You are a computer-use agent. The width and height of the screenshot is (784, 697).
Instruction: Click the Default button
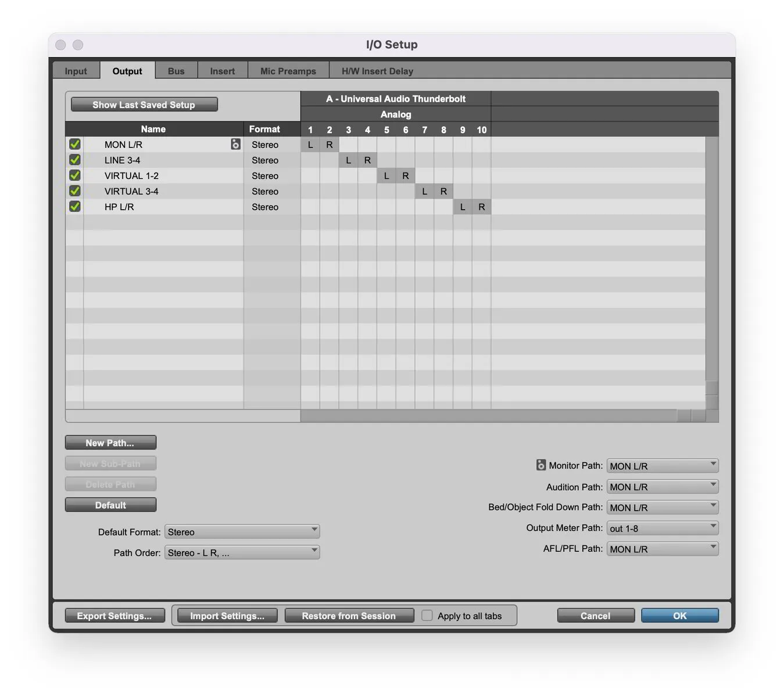pos(110,505)
